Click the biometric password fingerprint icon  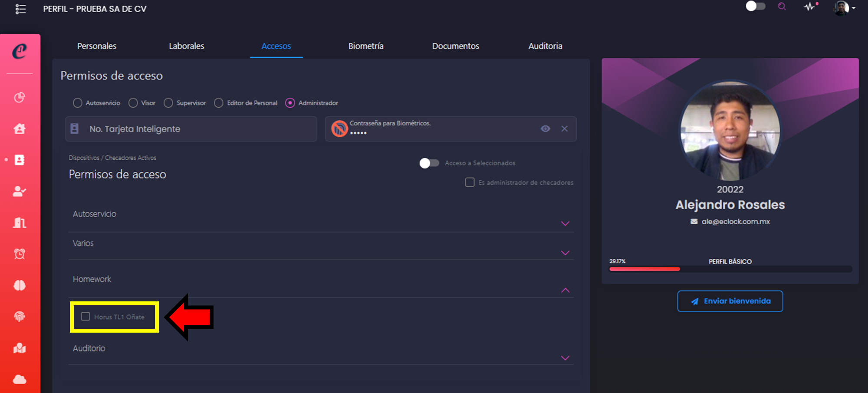click(339, 129)
